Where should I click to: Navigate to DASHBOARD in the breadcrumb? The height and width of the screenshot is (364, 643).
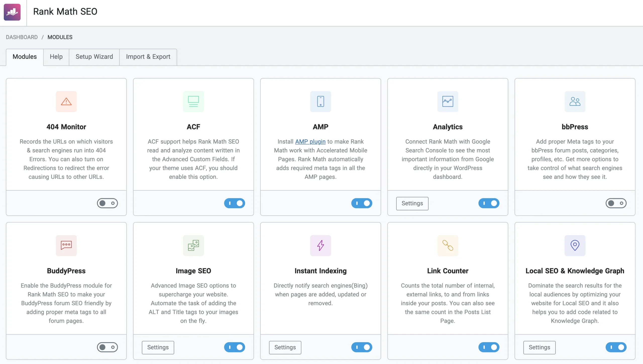pyautogui.click(x=22, y=37)
